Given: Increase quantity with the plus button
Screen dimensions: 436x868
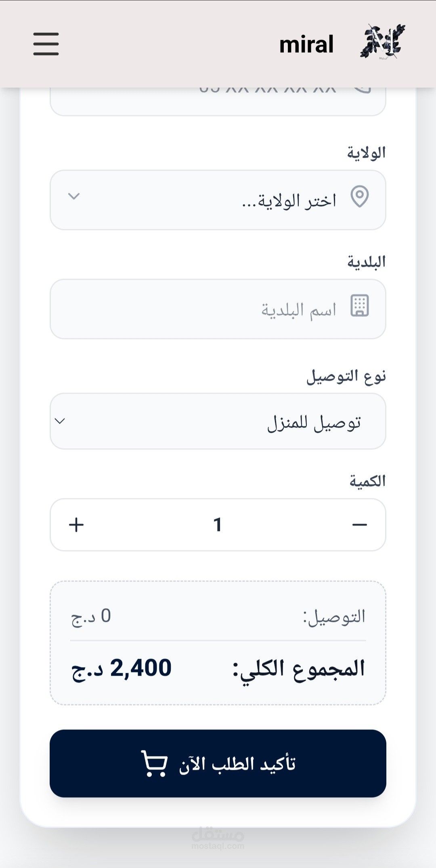Looking at the screenshot, I should [76, 525].
